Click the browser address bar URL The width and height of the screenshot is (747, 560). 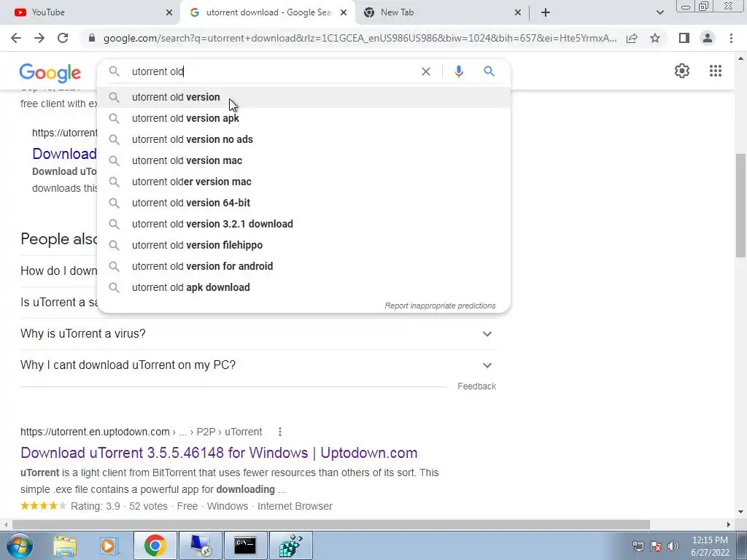360,38
